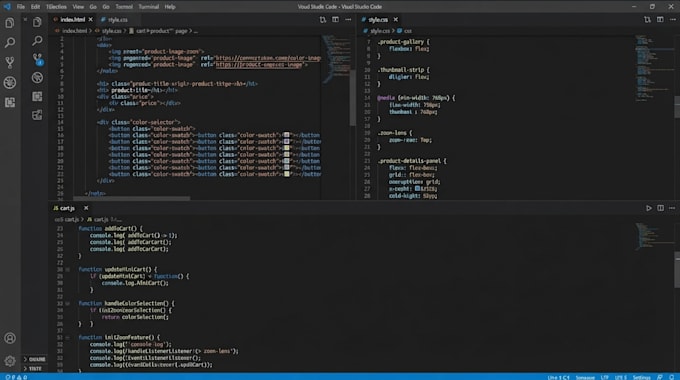Click the index.html editor horizontal scrollbar
This screenshot has width=680, height=380.
tap(131, 198)
